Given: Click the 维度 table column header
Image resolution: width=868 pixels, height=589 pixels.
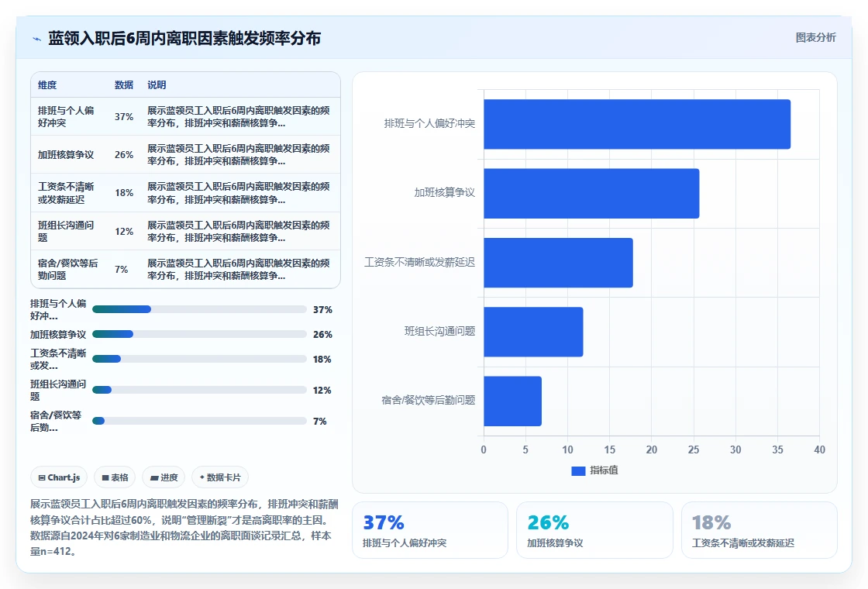Looking at the screenshot, I should (47, 84).
